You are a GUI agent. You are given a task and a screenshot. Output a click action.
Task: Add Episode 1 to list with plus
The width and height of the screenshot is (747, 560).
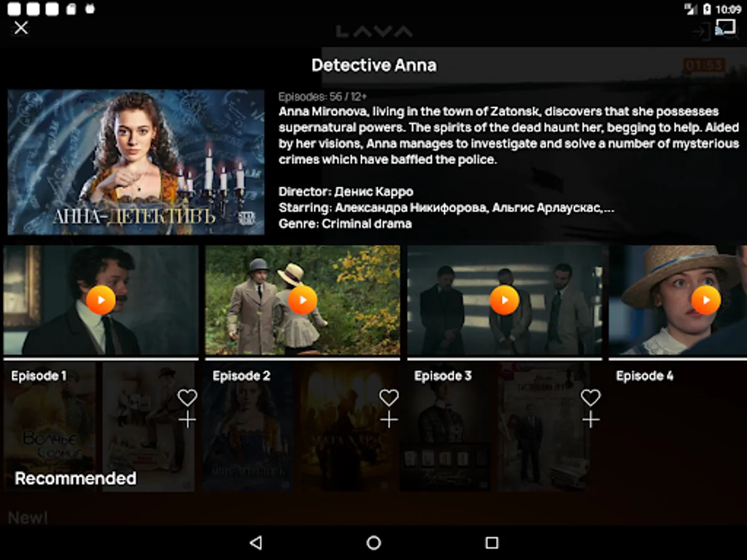[187, 420]
